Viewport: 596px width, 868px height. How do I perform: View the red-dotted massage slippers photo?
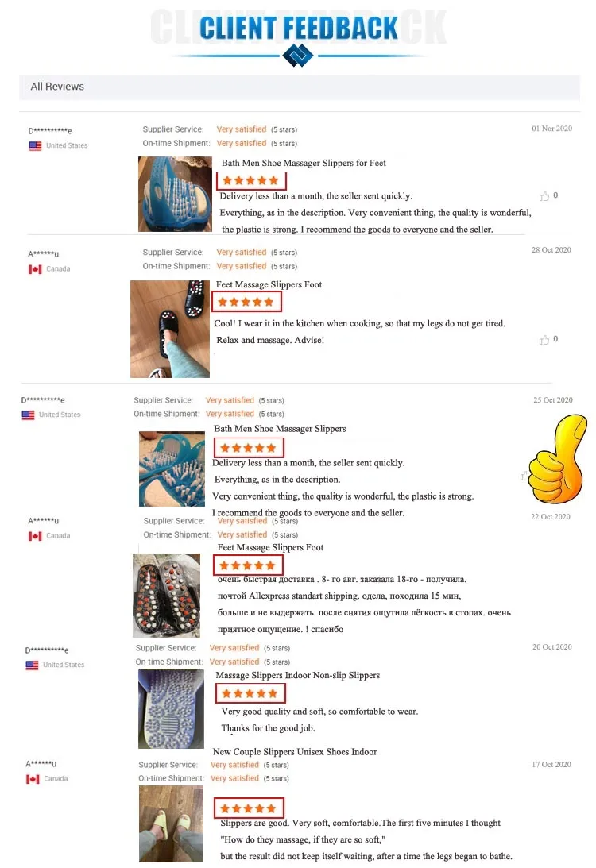click(x=167, y=595)
